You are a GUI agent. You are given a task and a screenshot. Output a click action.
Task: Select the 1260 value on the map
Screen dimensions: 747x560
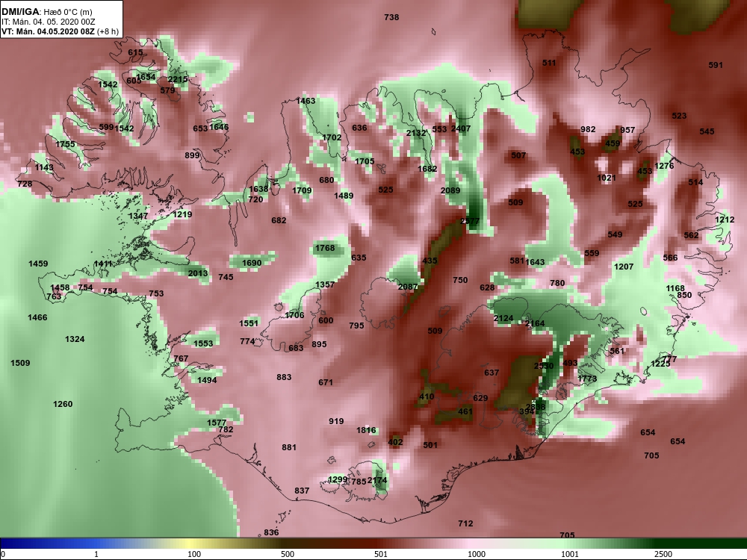(63, 404)
